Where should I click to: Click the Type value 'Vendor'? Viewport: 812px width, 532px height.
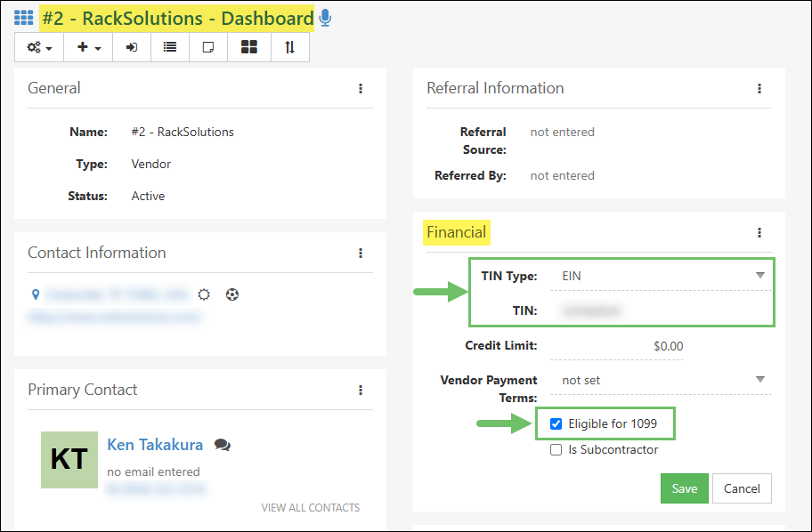pyautogui.click(x=151, y=164)
